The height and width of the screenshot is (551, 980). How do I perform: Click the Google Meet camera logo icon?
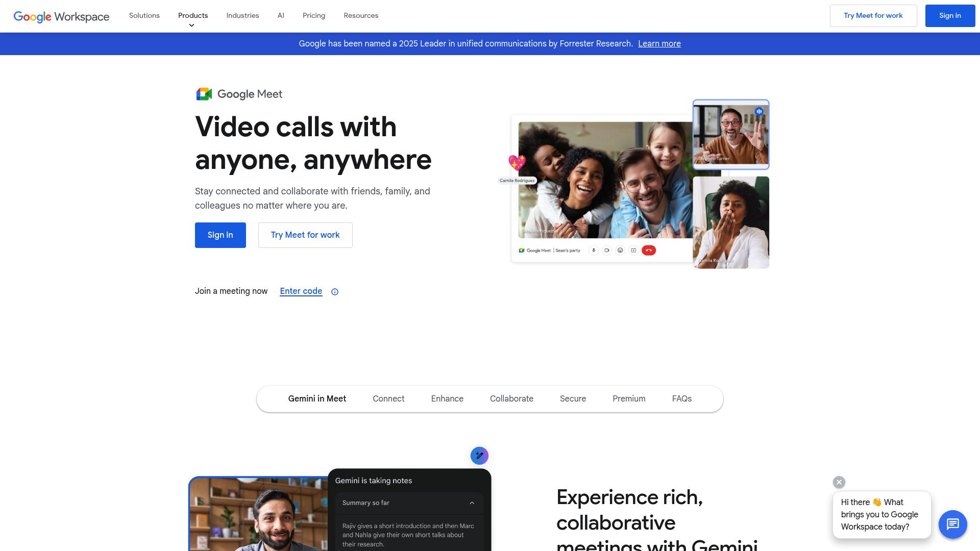(204, 94)
